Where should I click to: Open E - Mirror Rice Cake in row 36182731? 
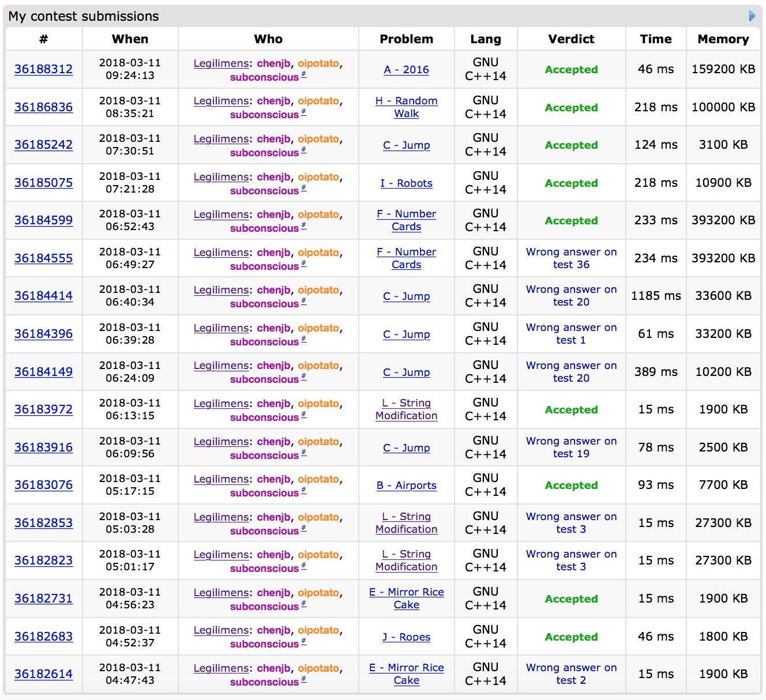point(406,599)
